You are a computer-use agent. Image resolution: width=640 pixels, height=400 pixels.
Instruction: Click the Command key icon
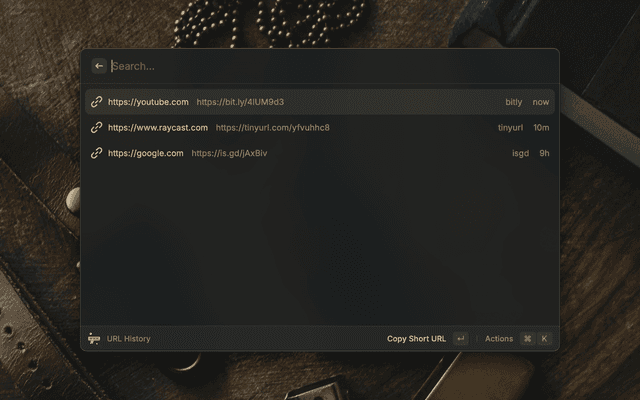(527, 338)
